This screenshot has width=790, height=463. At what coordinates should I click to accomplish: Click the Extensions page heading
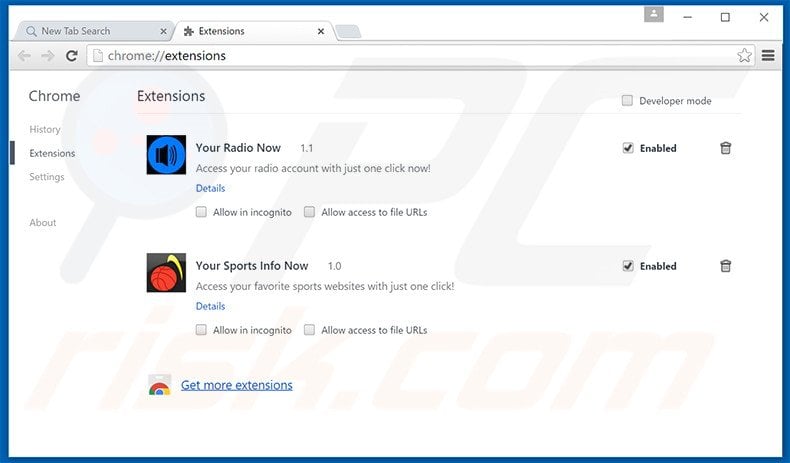(171, 96)
